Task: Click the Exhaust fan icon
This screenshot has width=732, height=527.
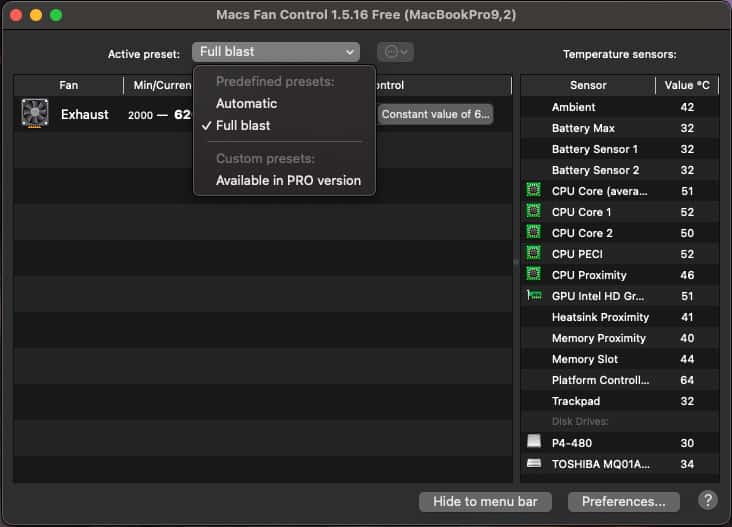Action: (35, 113)
